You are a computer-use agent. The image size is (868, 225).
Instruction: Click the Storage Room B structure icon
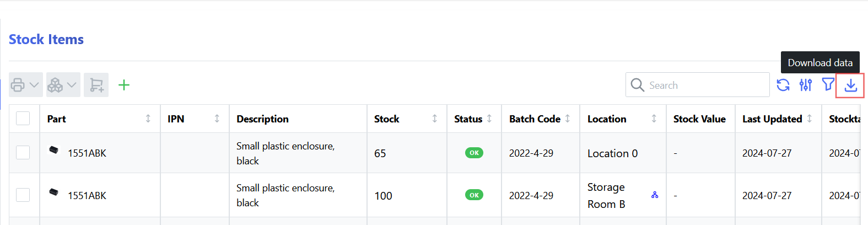click(x=655, y=195)
